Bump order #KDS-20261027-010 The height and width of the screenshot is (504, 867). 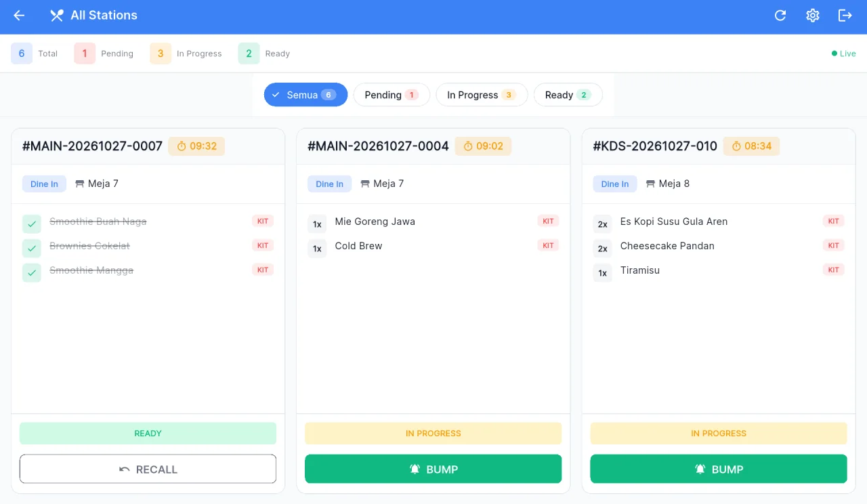tap(719, 469)
